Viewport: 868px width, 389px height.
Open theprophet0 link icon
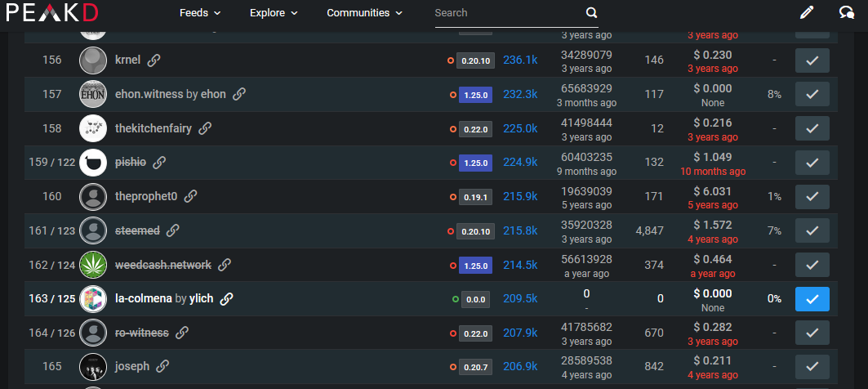(190, 196)
